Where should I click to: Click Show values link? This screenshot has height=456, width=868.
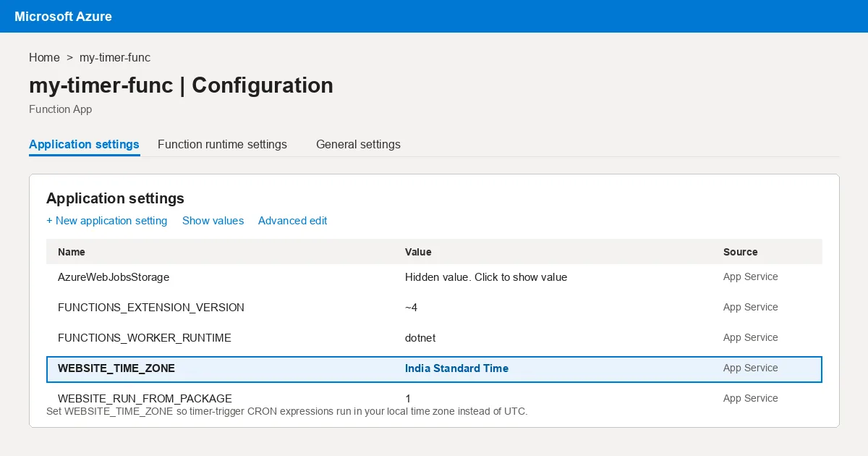coord(213,221)
